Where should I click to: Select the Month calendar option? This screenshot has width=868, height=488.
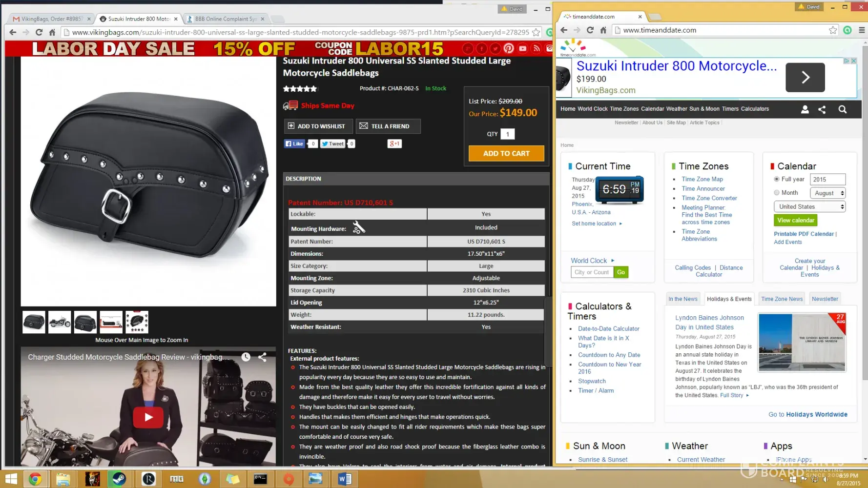tap(777, 193)
